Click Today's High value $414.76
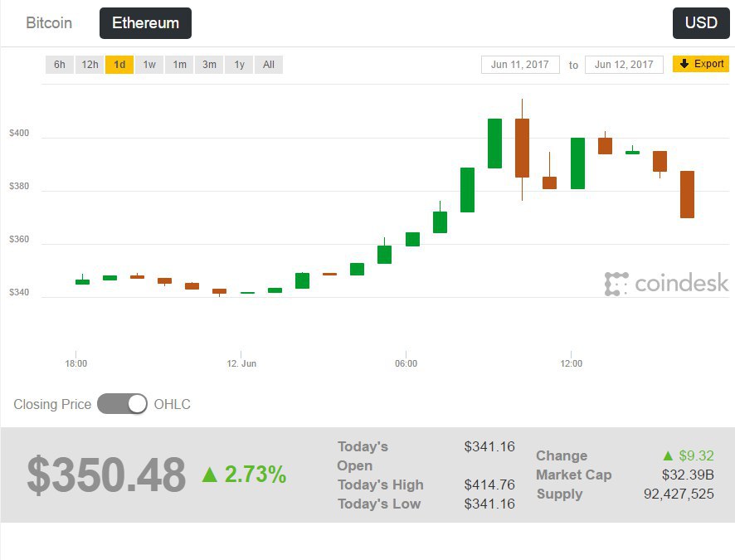The image size is (735, 560). pyautogui.click(x=489, y=485)
